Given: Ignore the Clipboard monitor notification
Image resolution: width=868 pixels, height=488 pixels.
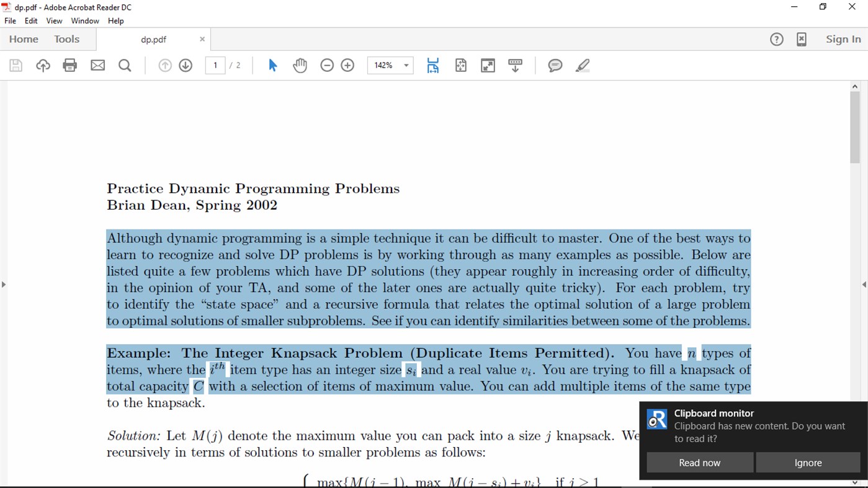Looking at the screenshot, I should pyautogui.click(x=808, y=462).
